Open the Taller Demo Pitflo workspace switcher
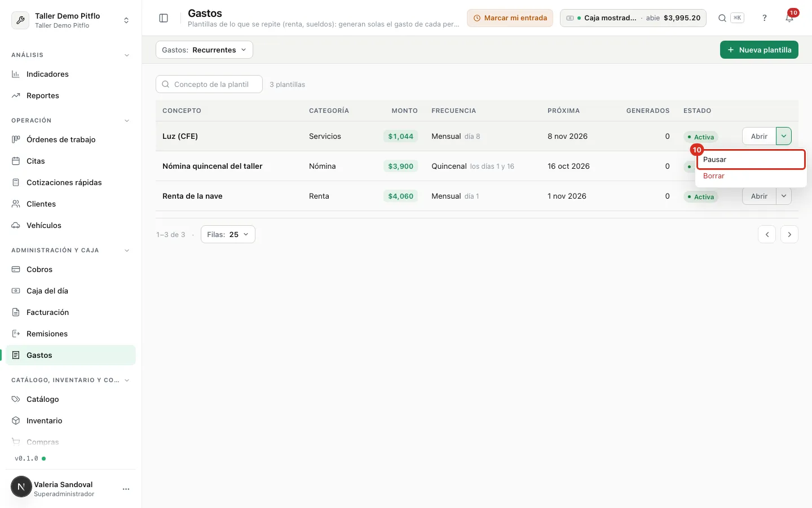The image size is (812, 508). coord(70,20)
